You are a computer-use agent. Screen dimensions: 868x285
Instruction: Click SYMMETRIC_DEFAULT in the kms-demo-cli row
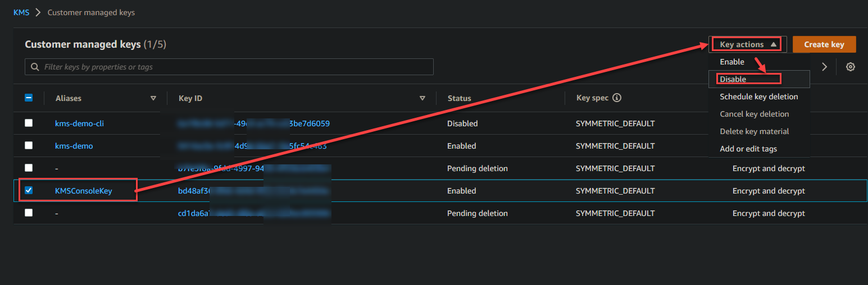[x=615, y=123]
